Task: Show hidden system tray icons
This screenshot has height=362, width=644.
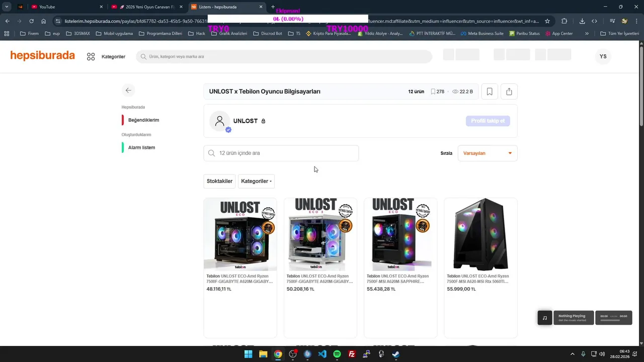Action: pyautogui.click(x=572, y=354)
